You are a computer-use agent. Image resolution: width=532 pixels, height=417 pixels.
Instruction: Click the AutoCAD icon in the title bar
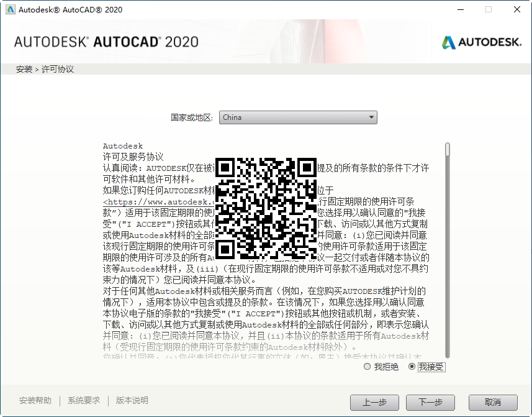tap(11, 9)
